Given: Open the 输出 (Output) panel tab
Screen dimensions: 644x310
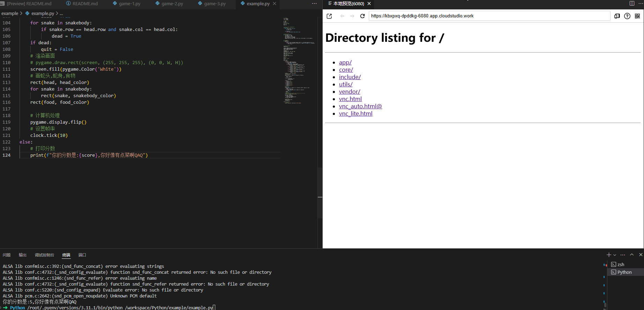Looking at the screenshot, I should click(x=23, y=255).
